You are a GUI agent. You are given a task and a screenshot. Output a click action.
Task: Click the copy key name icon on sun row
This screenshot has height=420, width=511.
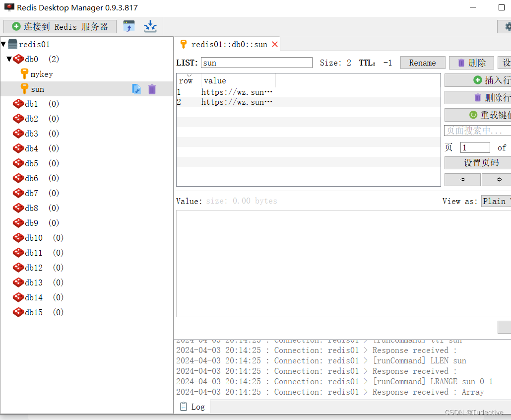(x=136, y=89)
